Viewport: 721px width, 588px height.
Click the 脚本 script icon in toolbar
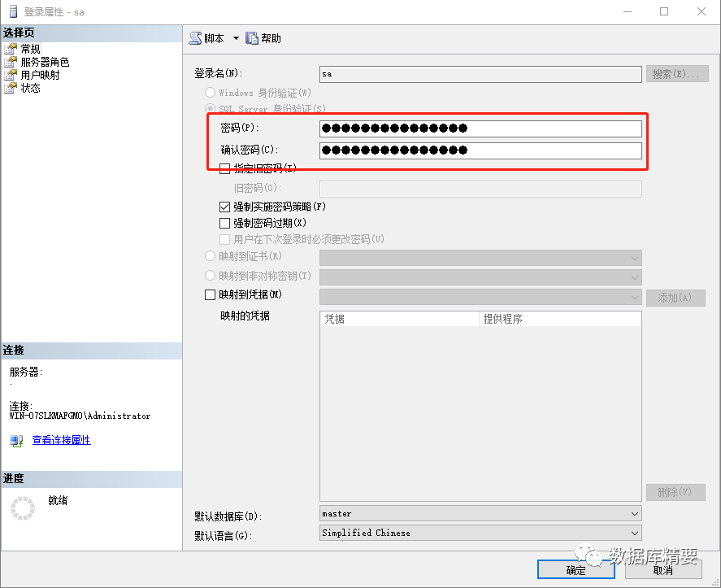coord(195,38)
